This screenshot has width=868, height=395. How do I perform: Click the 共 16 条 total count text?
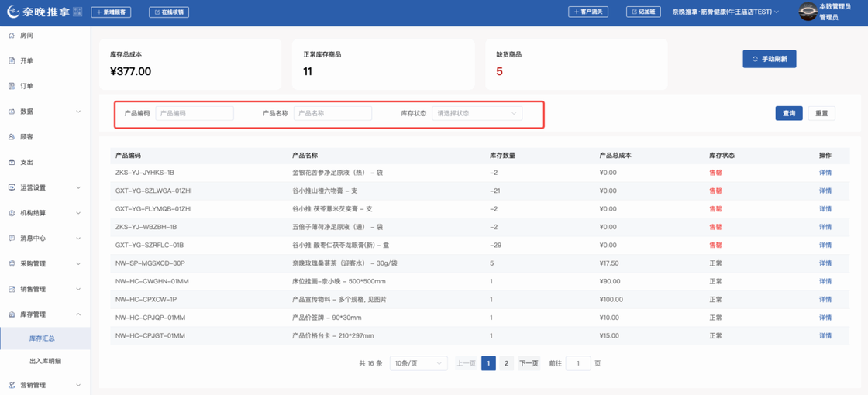[371, 363]
